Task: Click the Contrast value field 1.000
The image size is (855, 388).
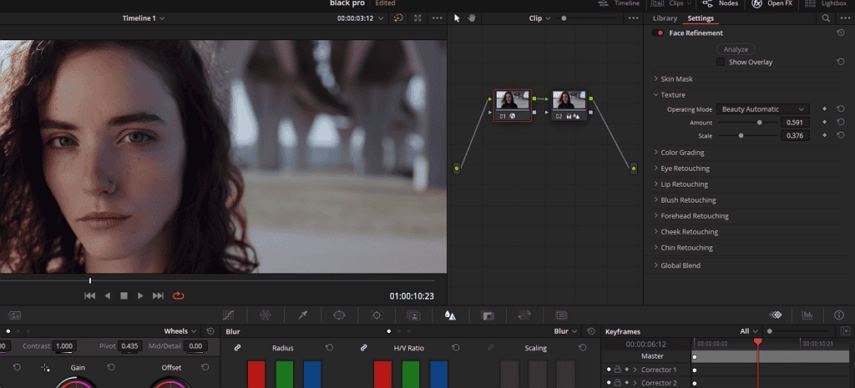Action: 64,346
